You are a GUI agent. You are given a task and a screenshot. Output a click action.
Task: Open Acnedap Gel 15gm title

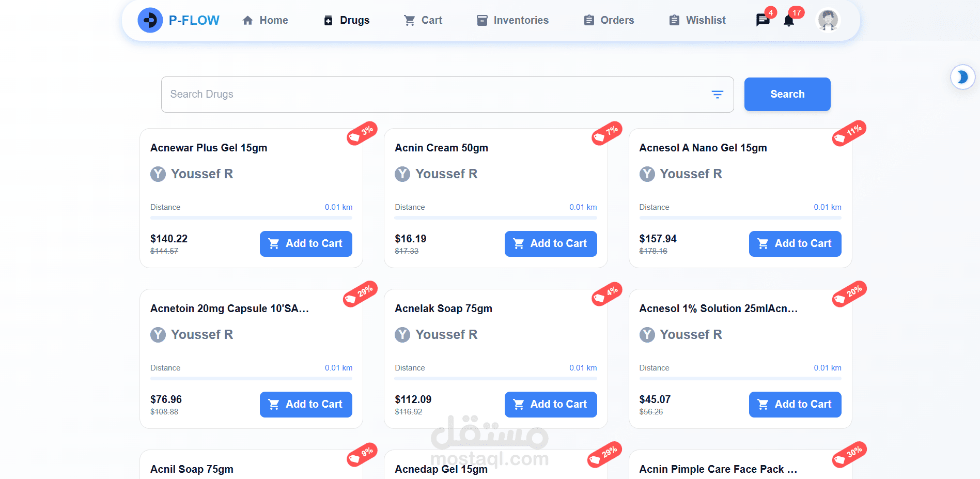tap(441, 469)
